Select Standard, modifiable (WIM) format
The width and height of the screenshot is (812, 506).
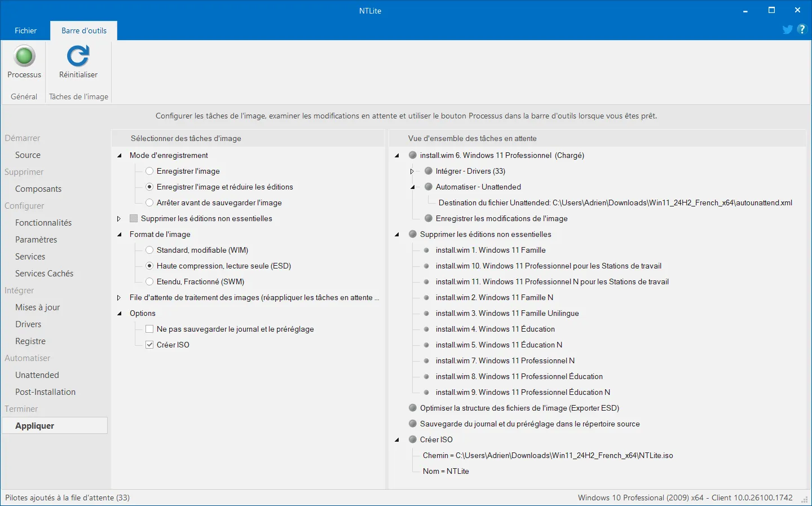tap(149, 250)
